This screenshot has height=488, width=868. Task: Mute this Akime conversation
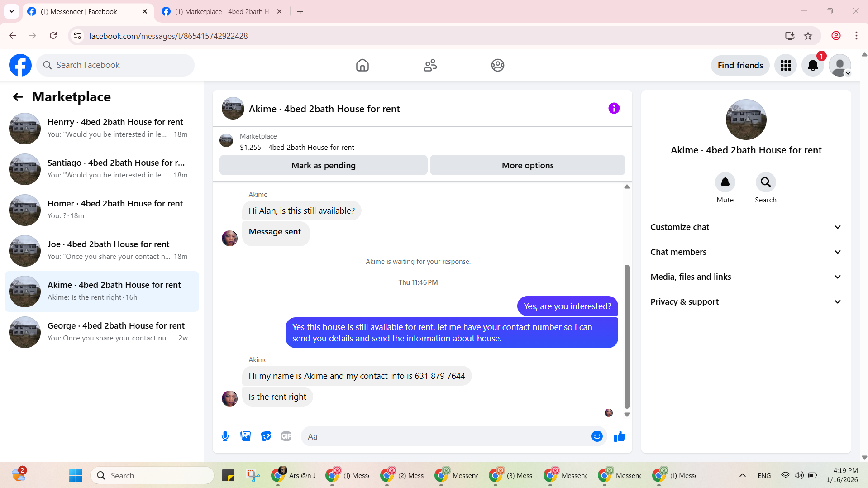[725, 182]
